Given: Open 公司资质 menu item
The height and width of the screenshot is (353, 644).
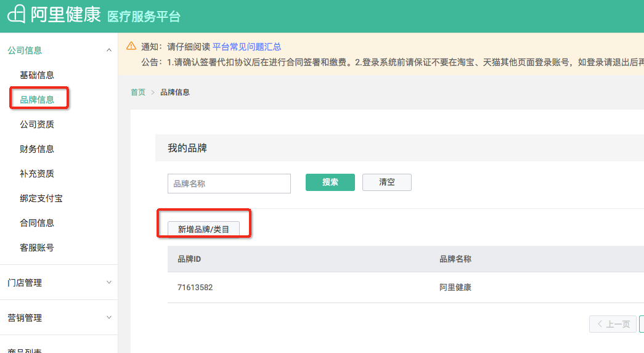Looking at the screenshot, I should tap(37, 124).
